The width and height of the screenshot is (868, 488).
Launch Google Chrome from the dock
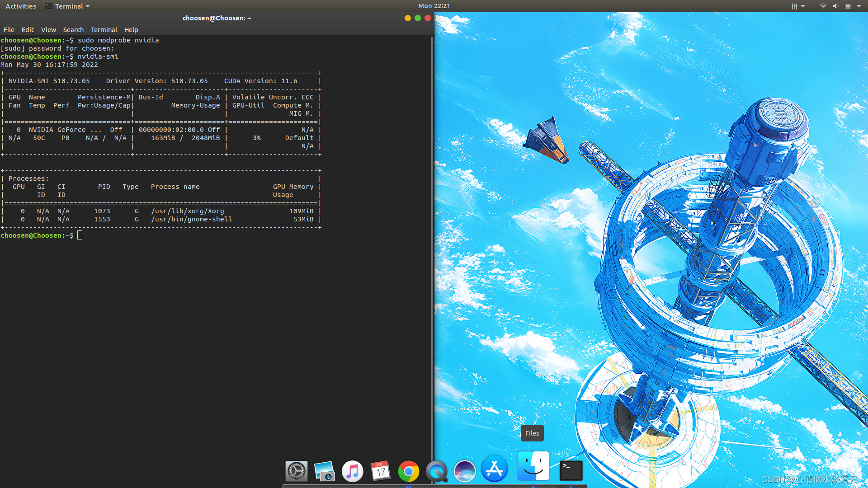pyautogui.click(x=408, y=471)
